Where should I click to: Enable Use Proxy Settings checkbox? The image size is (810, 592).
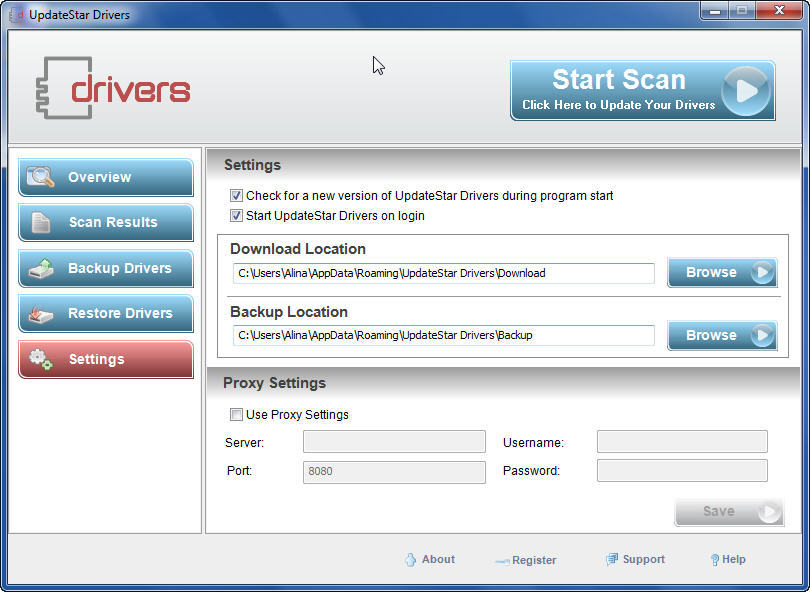click(x=236, y=414)
